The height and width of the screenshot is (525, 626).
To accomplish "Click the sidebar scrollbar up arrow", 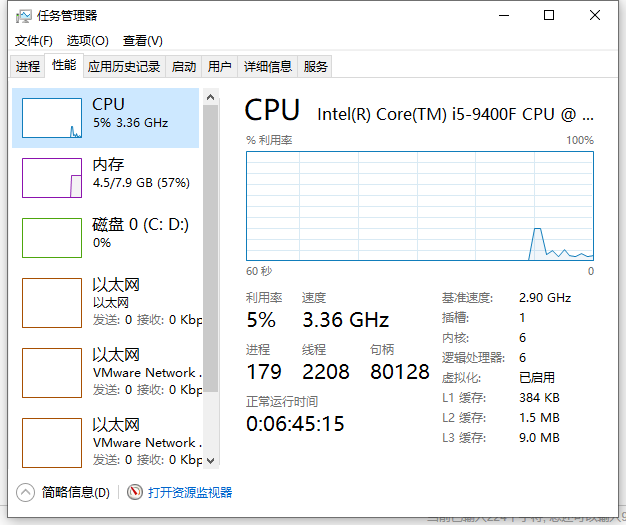I will coord(210,96).
